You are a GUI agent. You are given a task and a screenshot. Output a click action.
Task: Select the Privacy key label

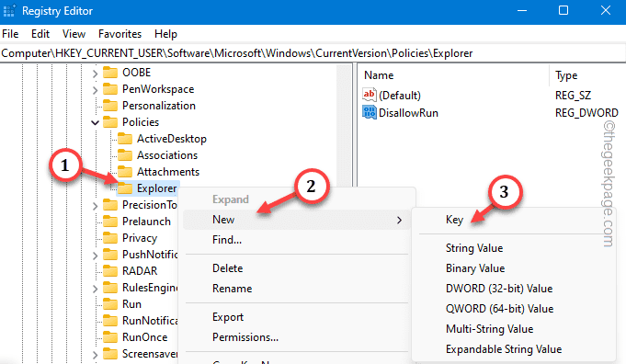point(140,238)
